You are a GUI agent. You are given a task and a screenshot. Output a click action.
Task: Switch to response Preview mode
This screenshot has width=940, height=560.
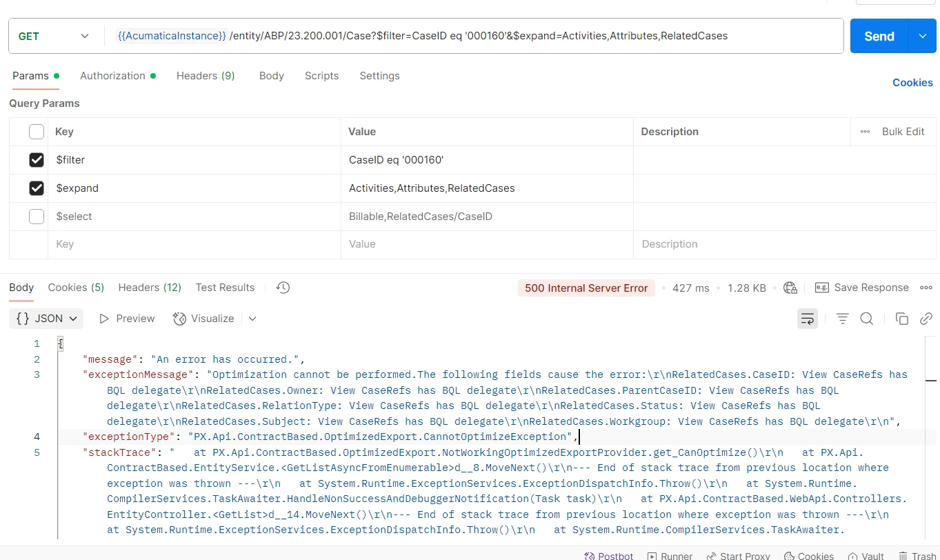tap(128, 319)
